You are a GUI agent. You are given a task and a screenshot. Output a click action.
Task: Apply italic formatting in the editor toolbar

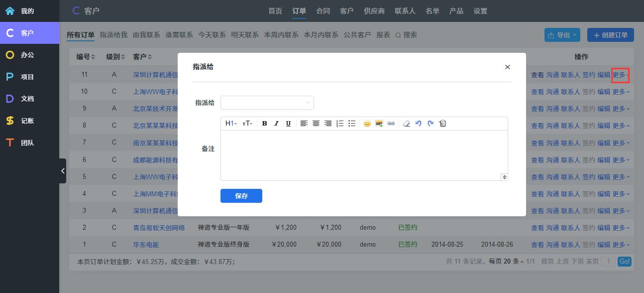[x=276, y=124]
